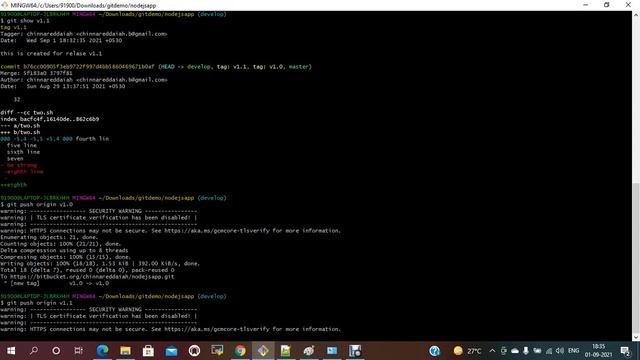
Task: Click the '[new tag] v1.0 -> v1.0' line
Action: click(x=56, y=283)
